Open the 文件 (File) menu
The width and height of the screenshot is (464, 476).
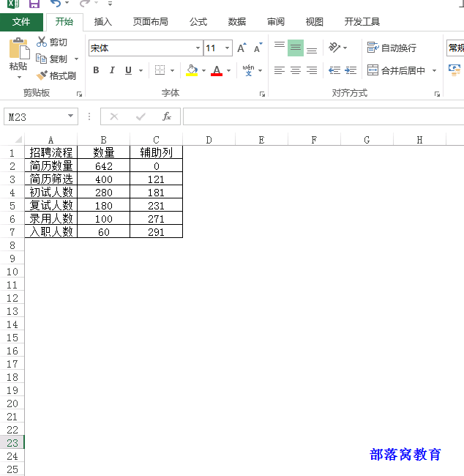click(x=21, y=22)
